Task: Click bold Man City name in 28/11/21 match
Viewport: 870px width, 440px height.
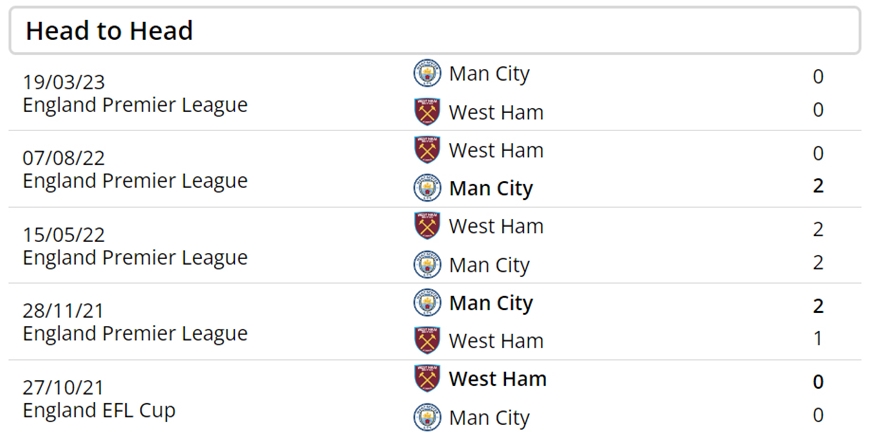Action: coord(491,304)
